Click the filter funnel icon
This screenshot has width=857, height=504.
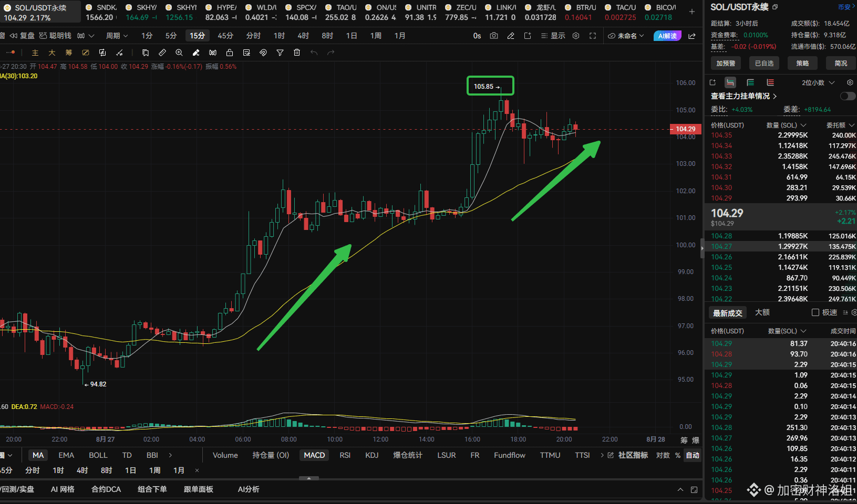(280, 52)
